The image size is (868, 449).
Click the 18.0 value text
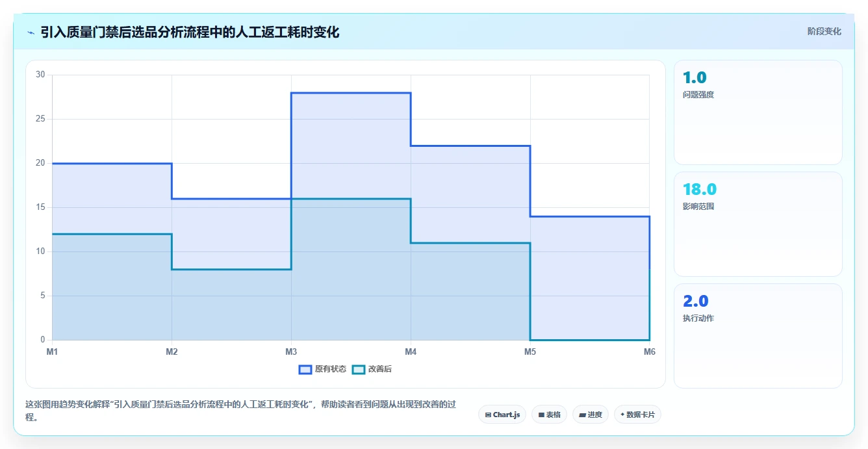700,189
